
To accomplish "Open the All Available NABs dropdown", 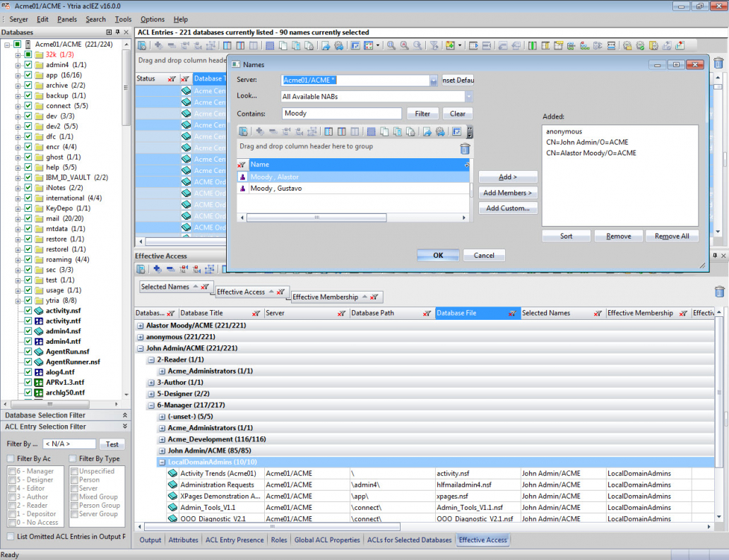I will 468,97.
